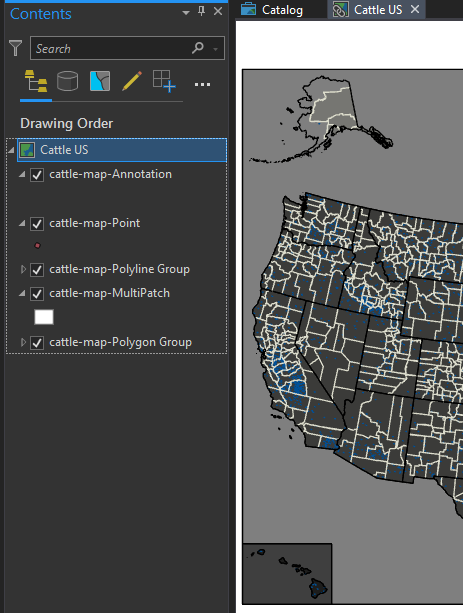
Task: Switch to the Catalog tab
Action: point(272,9)
